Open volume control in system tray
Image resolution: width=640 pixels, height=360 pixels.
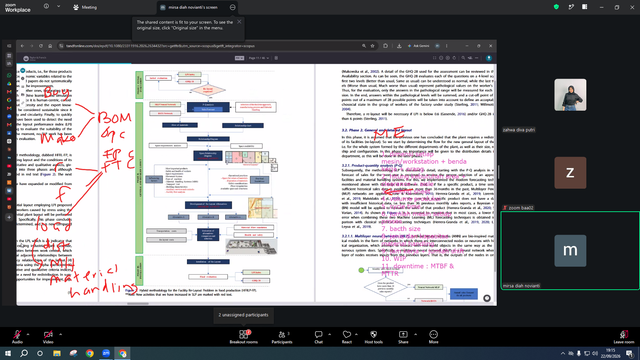click(x=595, y=353)
